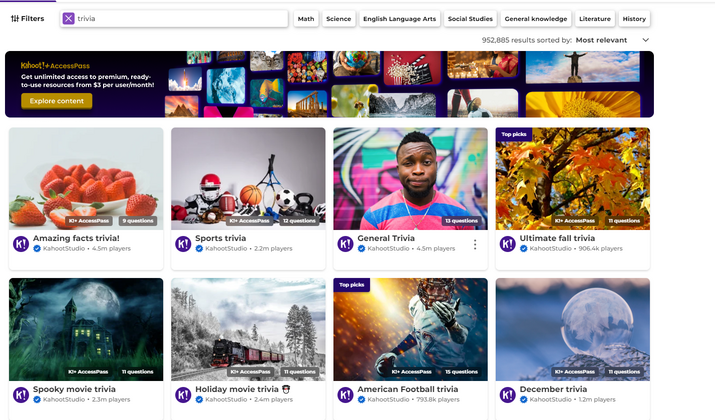Click the K!+ AccessPass badge on Ultimate fall trivia
This screenshot has height=420, width=715.
click(x=575, y=221)
